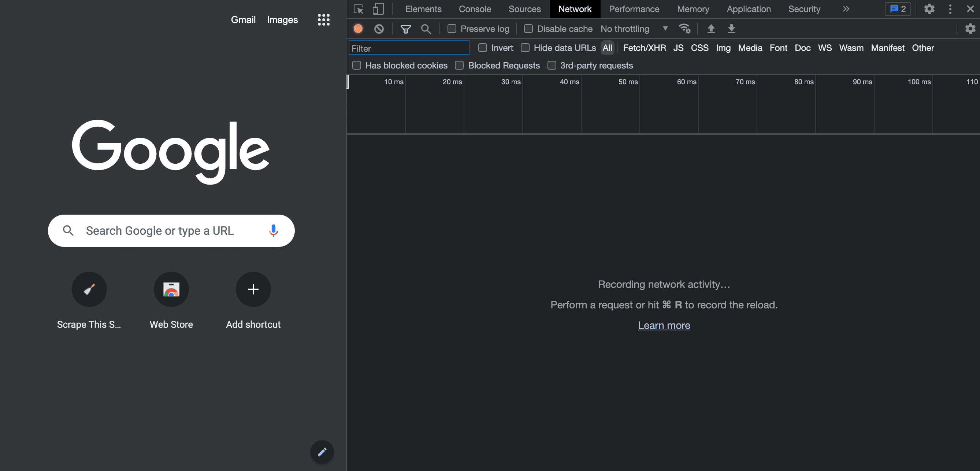Image resolution: width=980 pixels, height=471 pixels.
Task: Switch to the Performance tab
Action: 634,9
